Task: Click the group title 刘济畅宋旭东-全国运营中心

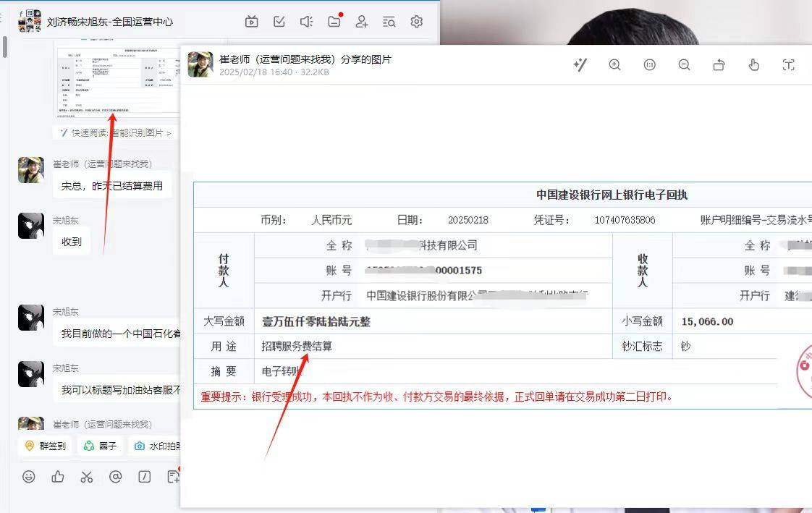Action: click(x=110, y=22)
